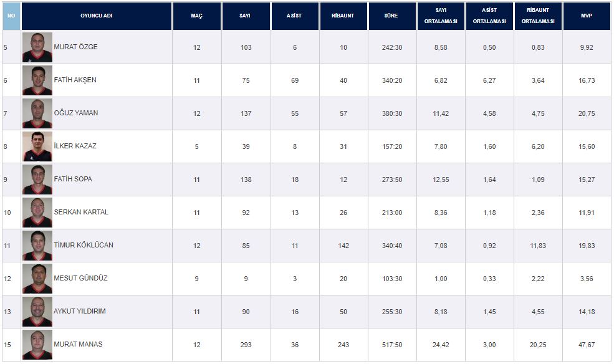This screenshot has height=364, width=614.
Task: Click İlker Kazaz's profile picture
Action: (37, 146)
